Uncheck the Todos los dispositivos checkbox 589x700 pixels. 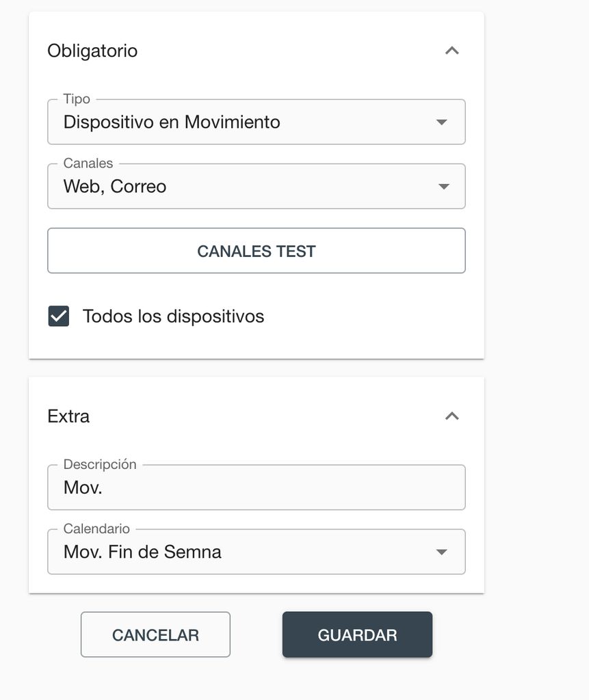(59, 317)
